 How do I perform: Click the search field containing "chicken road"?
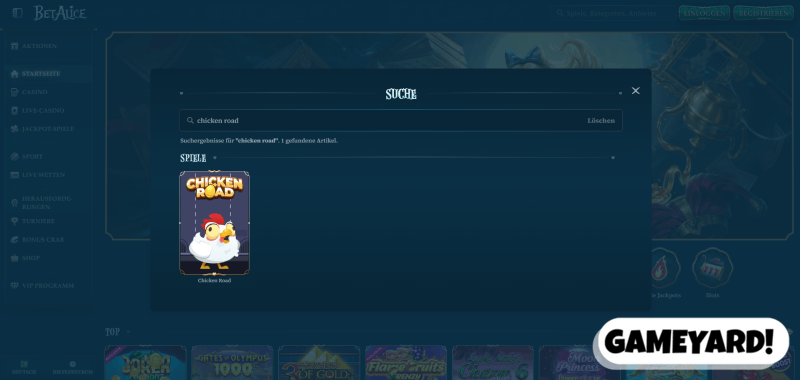pyautogui.click(x=401, y=120)
